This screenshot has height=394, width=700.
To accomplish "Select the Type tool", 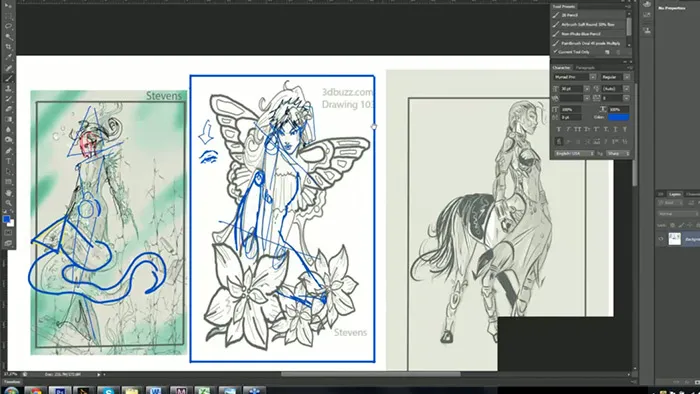I will (8, 161).
